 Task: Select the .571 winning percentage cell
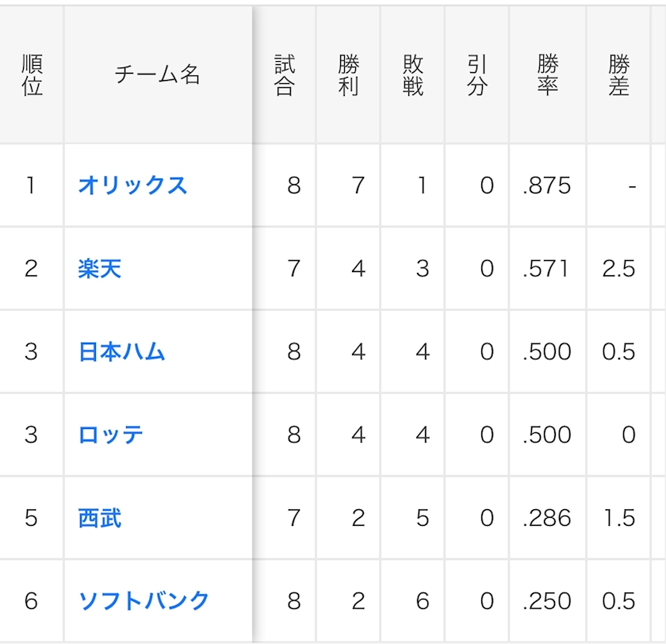pyautogui.click(x=547, y=269)
